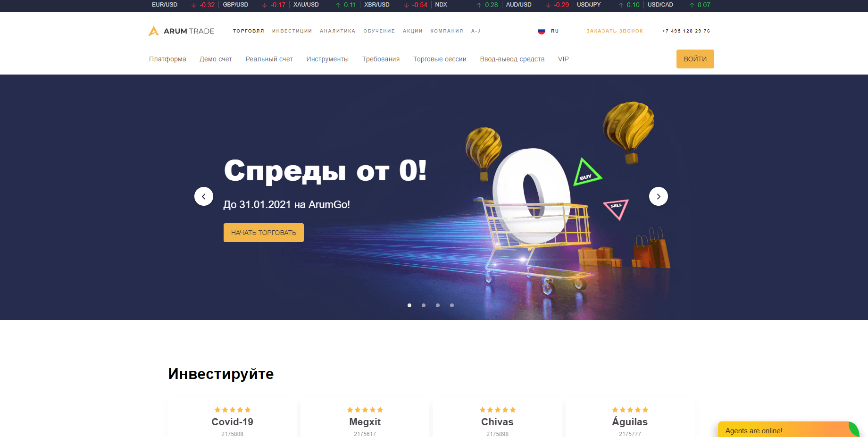Expand the КОМПАНИЯ menu

(x=447, y=31)
